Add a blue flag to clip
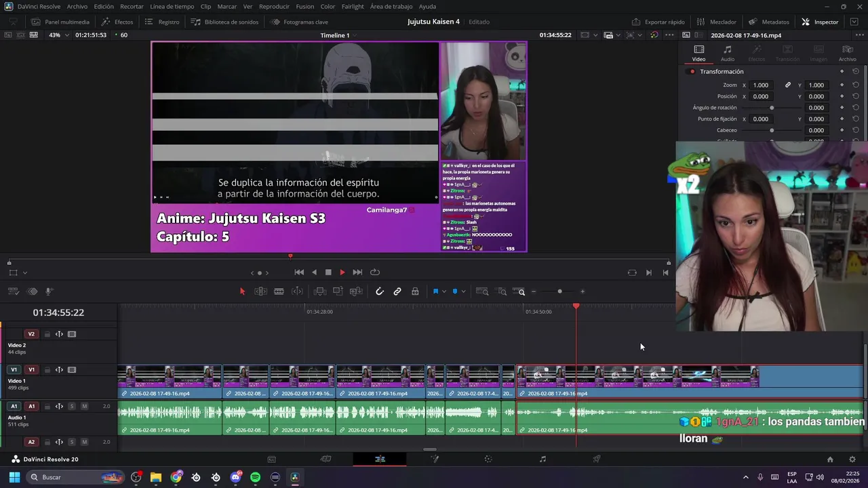 (435, 291)
